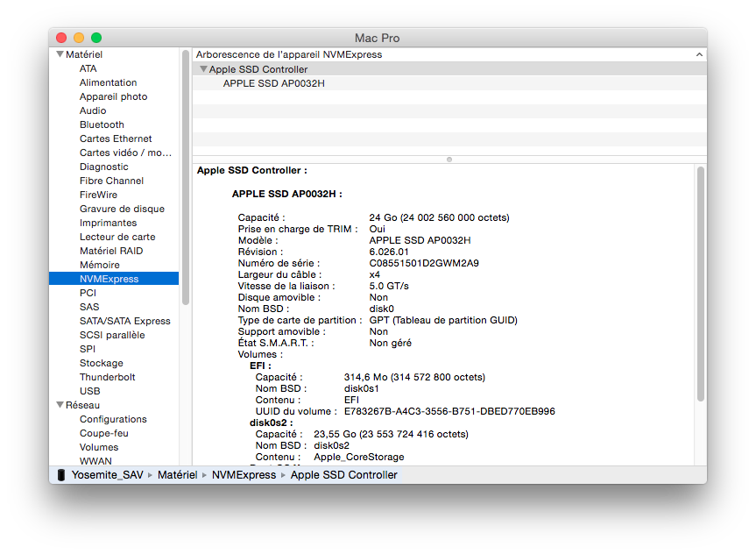Click NVMExpress in the path bar
Image resolution: width=756 pixels, height=554 pixels.
[244, 475]
